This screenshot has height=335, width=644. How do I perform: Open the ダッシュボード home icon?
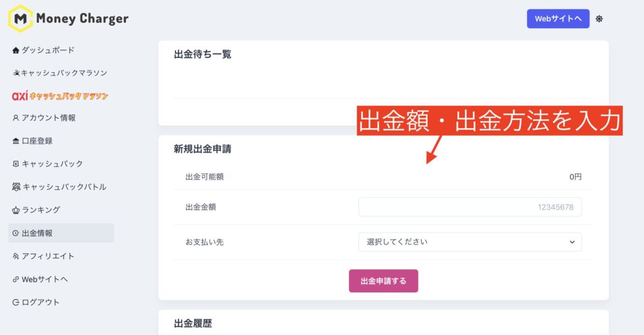point(16,50)
